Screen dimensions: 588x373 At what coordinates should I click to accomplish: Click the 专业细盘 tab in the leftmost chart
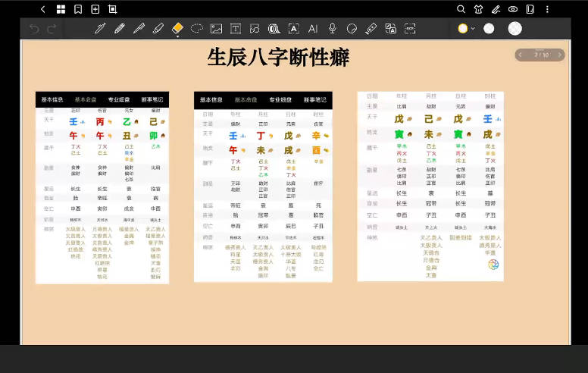[118, 99]
